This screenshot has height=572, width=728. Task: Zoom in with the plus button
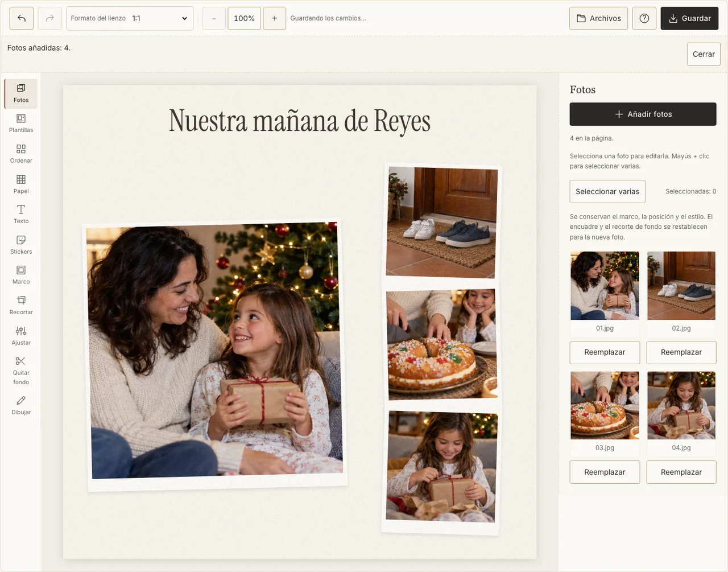click(275, 18)
